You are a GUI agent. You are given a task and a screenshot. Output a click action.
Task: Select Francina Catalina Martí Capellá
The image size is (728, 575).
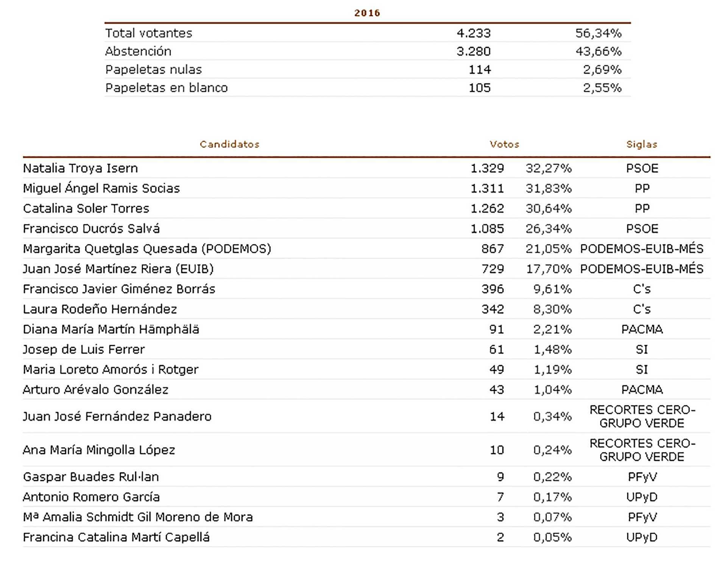pyautogui.click(x=116, y=537)
